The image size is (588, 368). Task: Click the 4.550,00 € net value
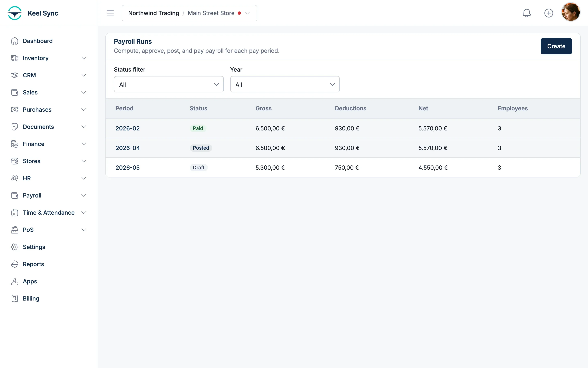(x=433, y=167)
